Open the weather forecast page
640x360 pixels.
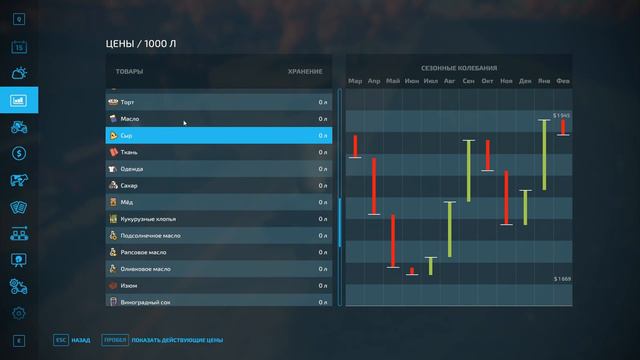(x=19, y=73)
